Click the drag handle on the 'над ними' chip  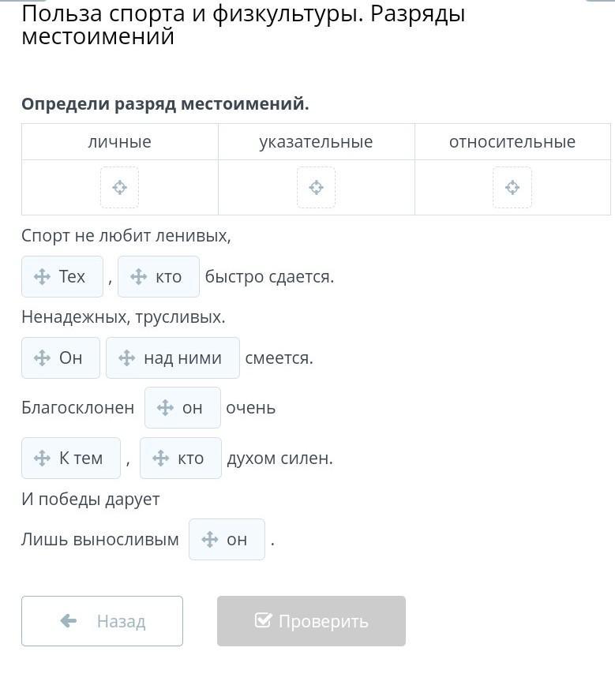point(127,358)
